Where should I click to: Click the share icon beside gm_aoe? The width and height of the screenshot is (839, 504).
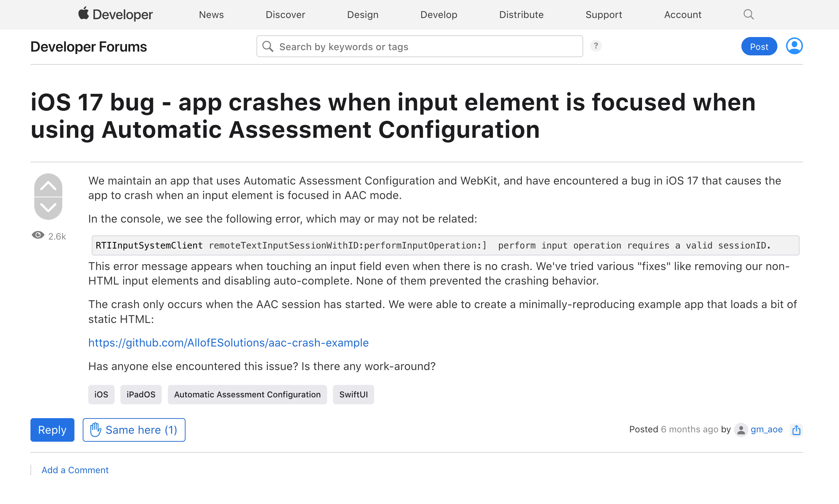click(x=796, y=430)
